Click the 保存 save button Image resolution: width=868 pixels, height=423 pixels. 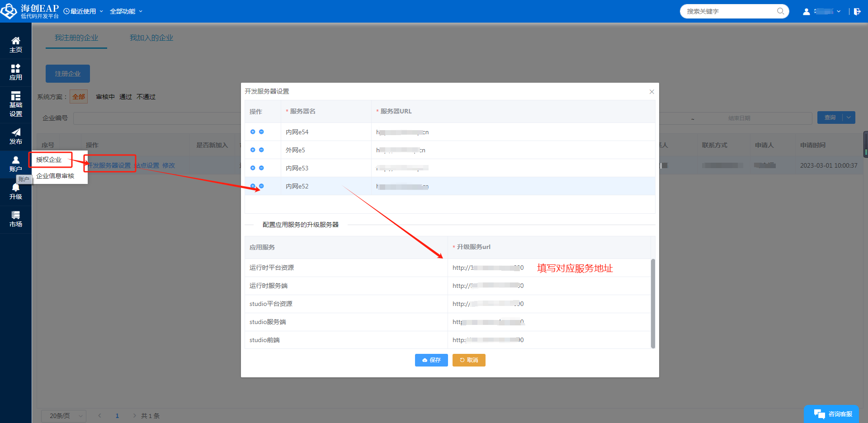431,360
